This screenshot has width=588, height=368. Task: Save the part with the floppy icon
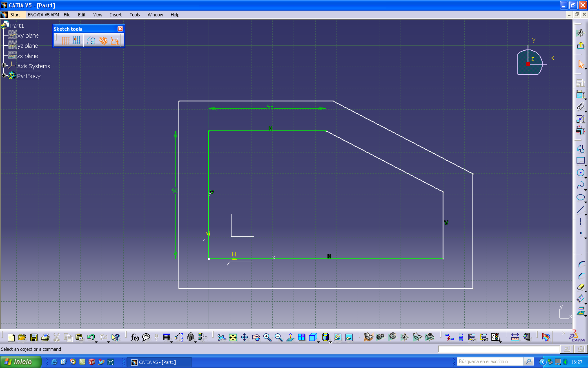point(34,337)
